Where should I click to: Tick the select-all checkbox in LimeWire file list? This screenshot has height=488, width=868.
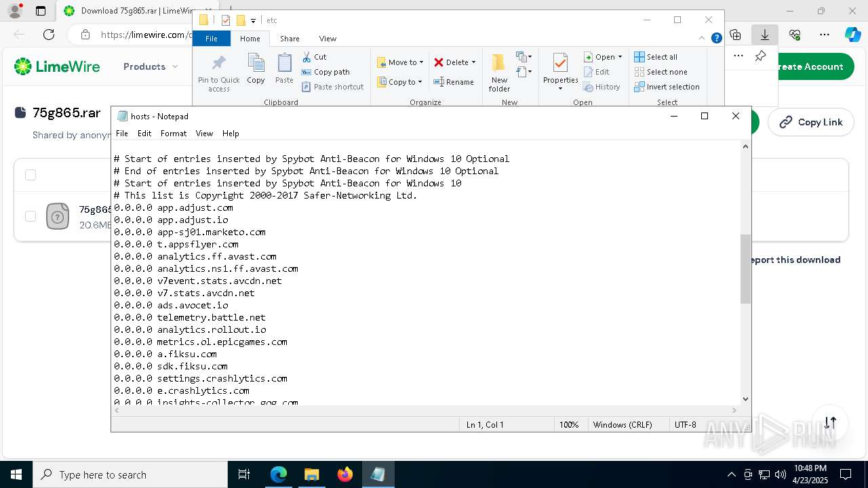tap(31, 175)
